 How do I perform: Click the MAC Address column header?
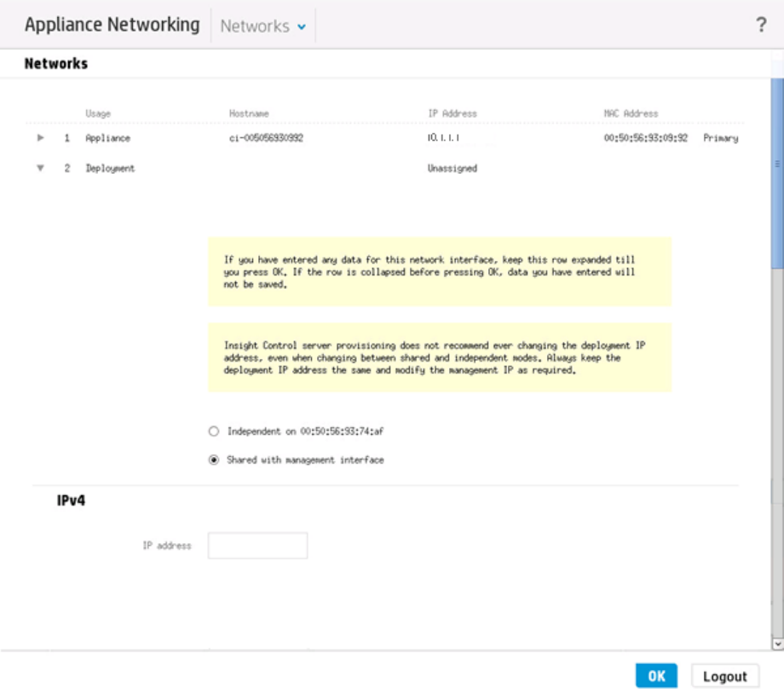(630, 113)
